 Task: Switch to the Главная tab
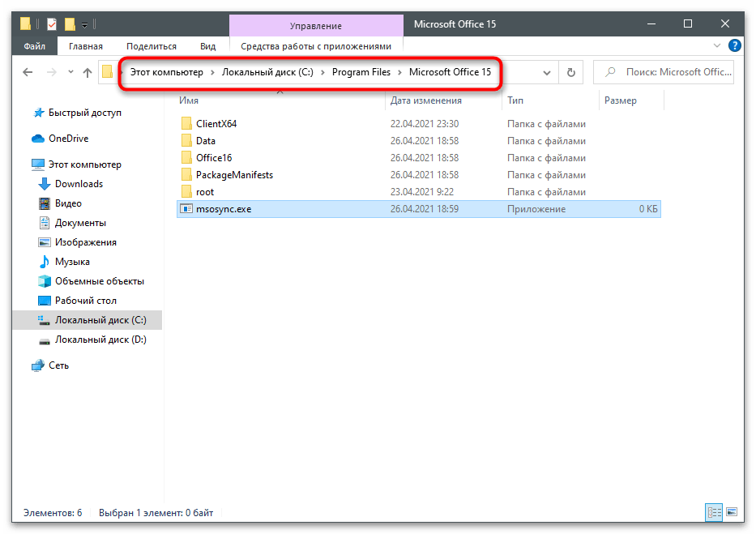(85, 46)
